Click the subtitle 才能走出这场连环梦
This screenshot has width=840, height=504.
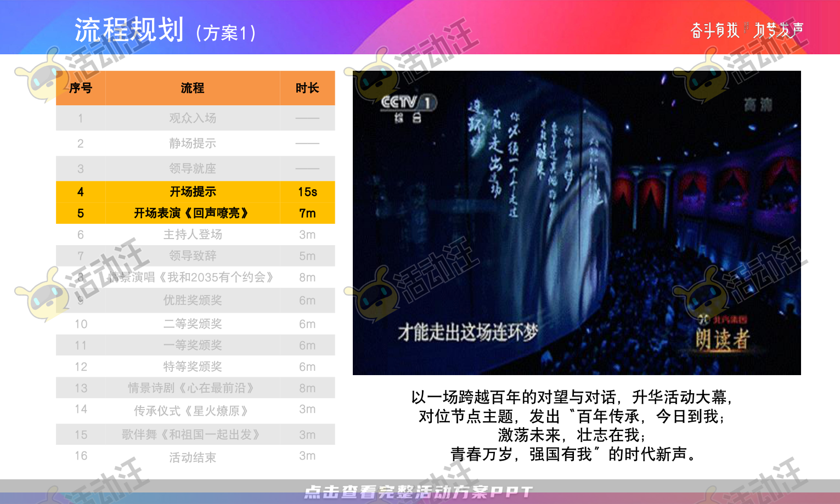tap(468, 332)
